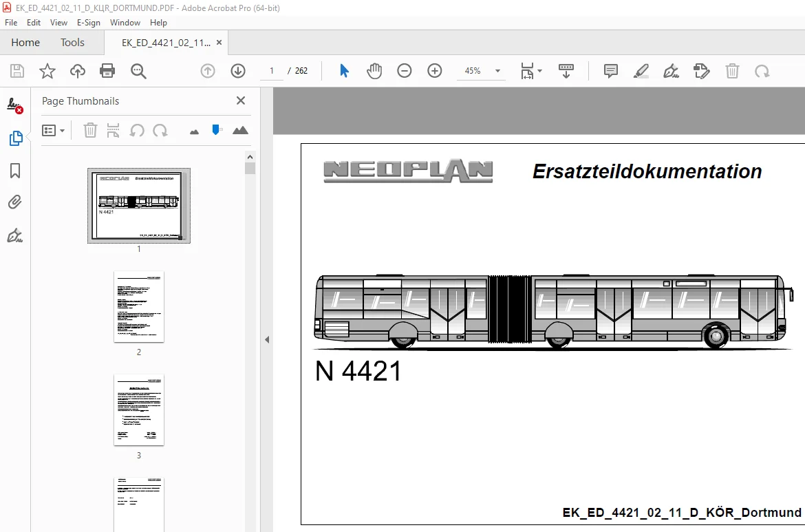Image resolution: width=805 pixels, height=532 pixels.
Task: Click the N 4421 model text
Action: click(x=358, y=371)
